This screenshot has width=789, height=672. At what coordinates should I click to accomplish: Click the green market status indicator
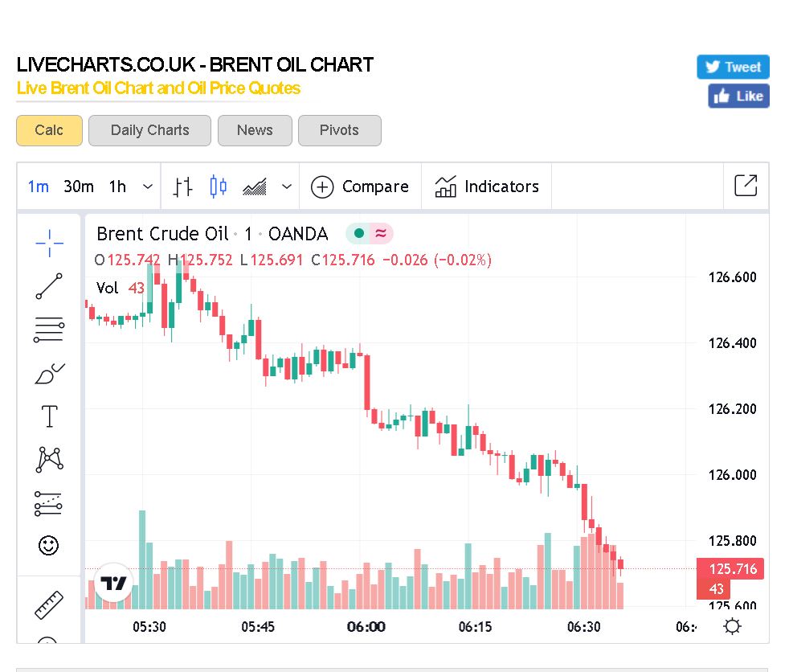click(359, 234)
